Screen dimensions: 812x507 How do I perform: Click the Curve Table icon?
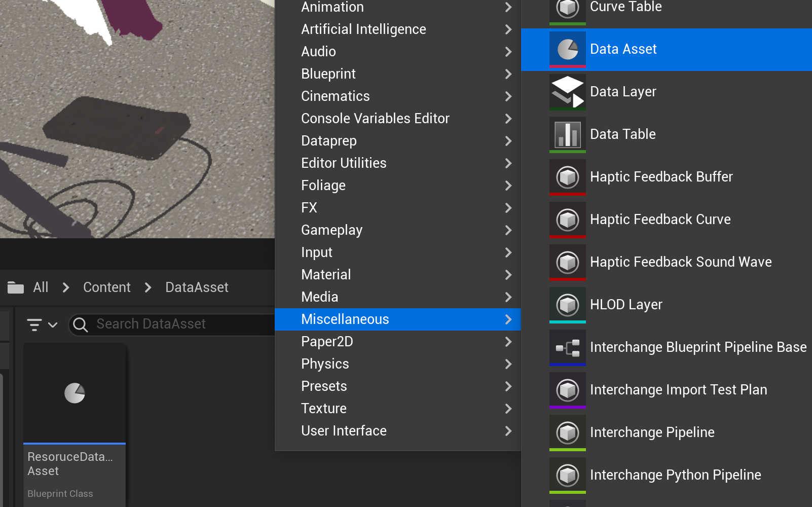click(x=567, y=9)
